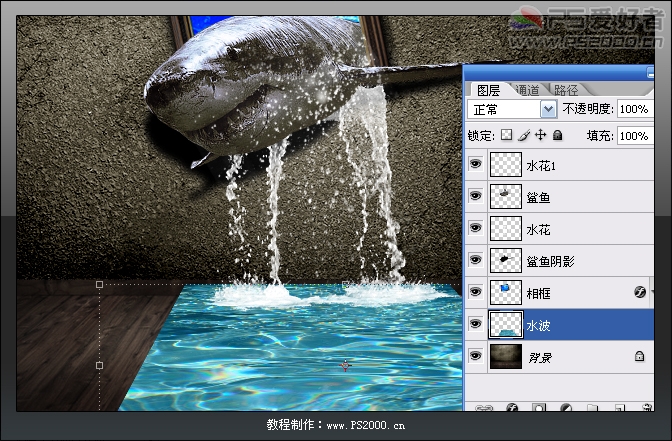
Task: Click the 鲨鱼 layer name
Action: pyautogui.click(x=538, y=198)
